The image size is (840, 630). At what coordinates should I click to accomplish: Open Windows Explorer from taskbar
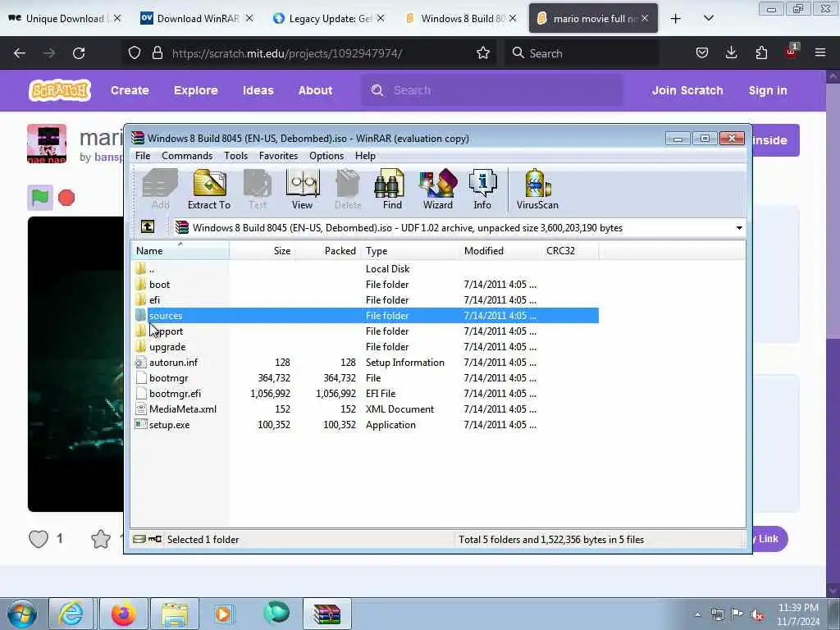175,614
